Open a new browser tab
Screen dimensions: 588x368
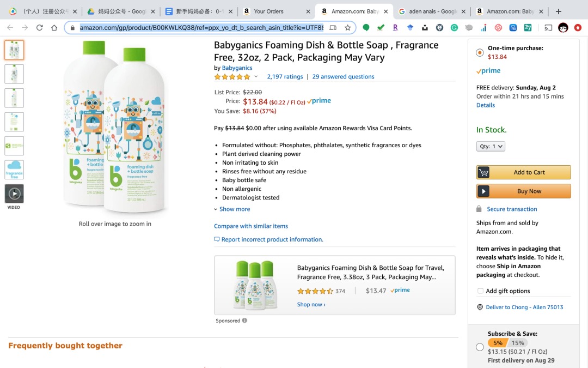pyautogui.click(x=559, y=11)
